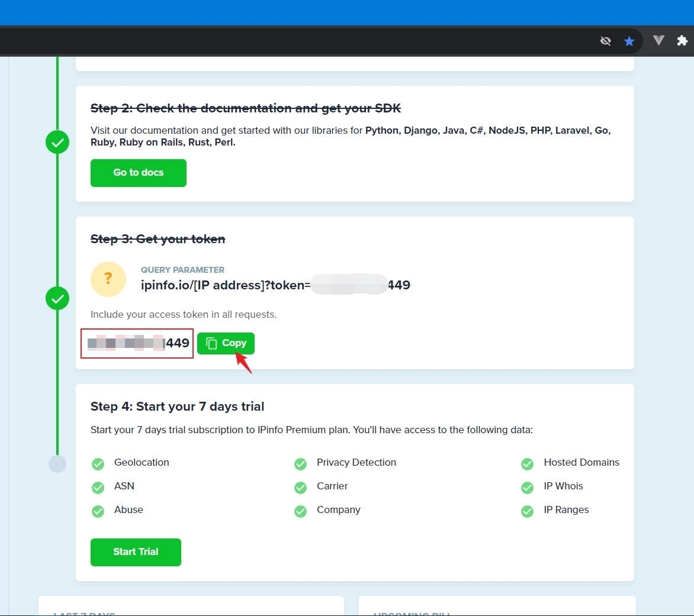The image size is (694, 616).
Task: Click the IP Ranges feature item
Action: [567, 510]
